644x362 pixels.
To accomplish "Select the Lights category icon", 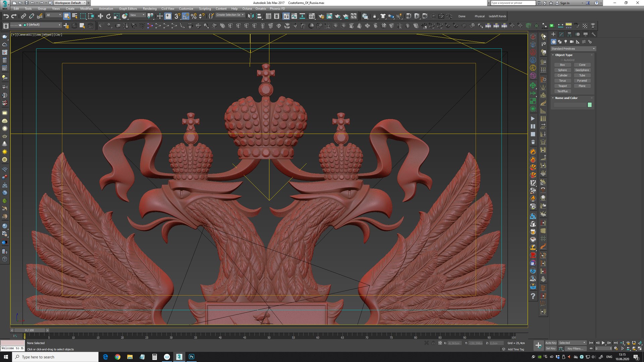I will point(566,42).
